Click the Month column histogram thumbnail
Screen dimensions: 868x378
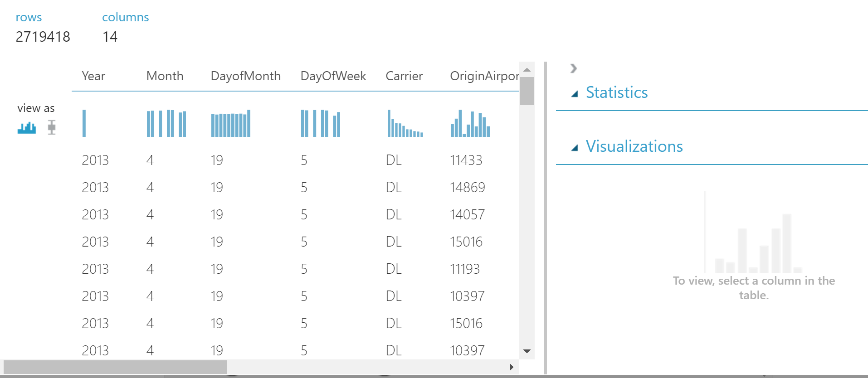(166, 123)
